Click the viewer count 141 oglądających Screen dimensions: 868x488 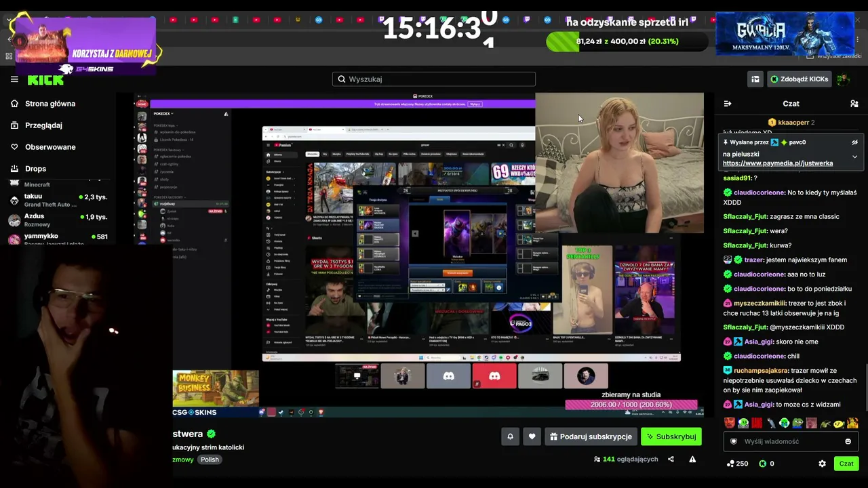coord(626,460)
